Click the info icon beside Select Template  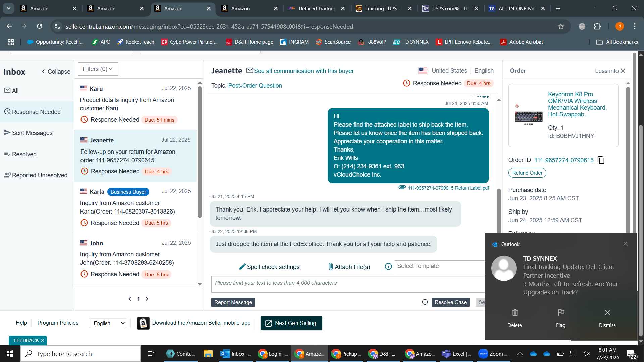[388, 266]
